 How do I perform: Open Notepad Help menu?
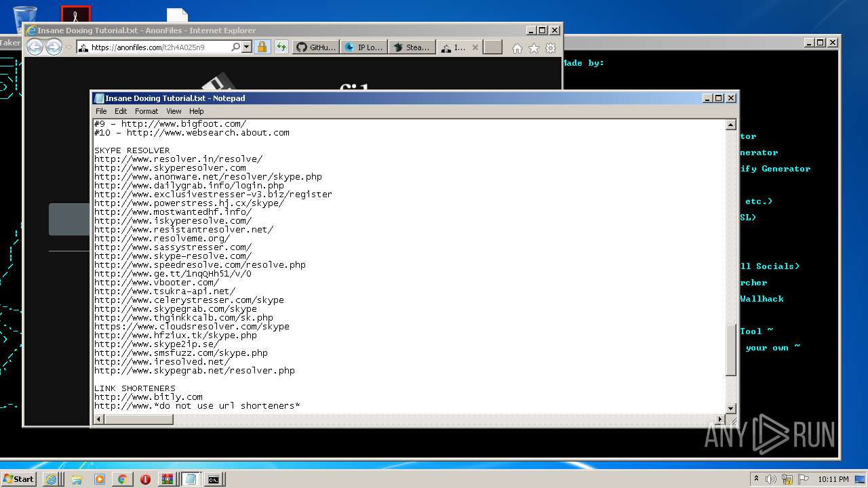(x=196, y=111)
